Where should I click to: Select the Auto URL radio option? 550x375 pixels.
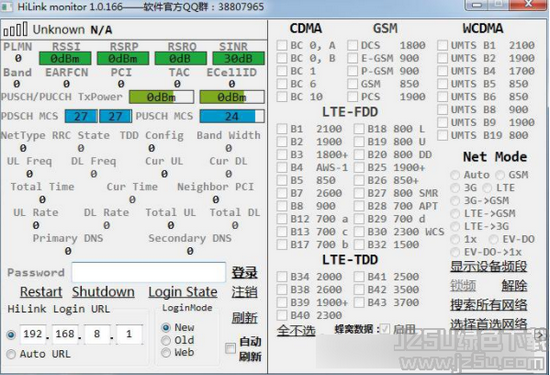point(11,354)
